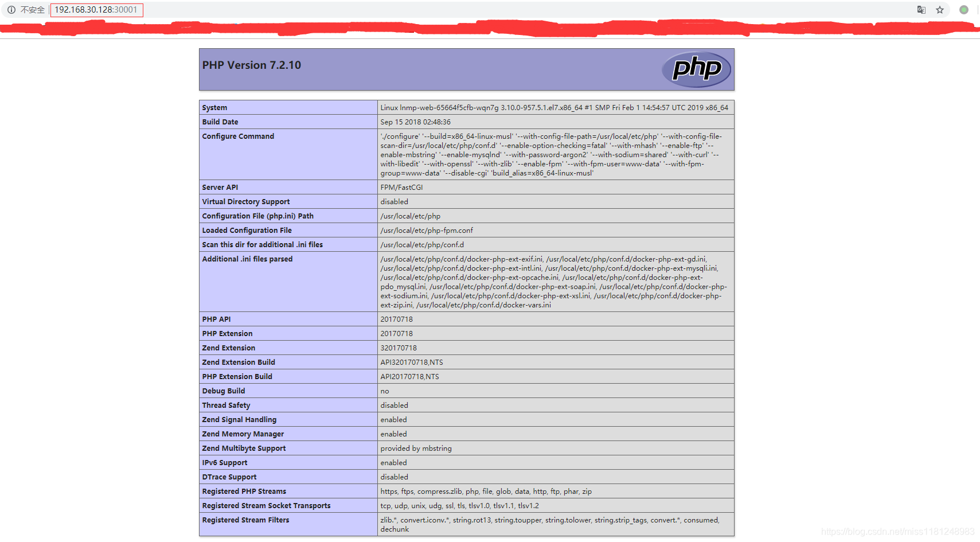
Task: Click the 'https, ftps, compress.zlib' streams value
Action: (x=486, y=492)
